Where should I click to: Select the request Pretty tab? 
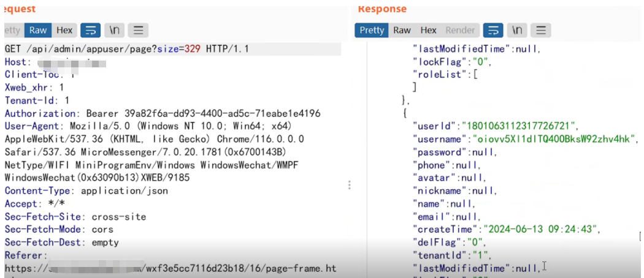pyautogui.click(x=12, y=30)
